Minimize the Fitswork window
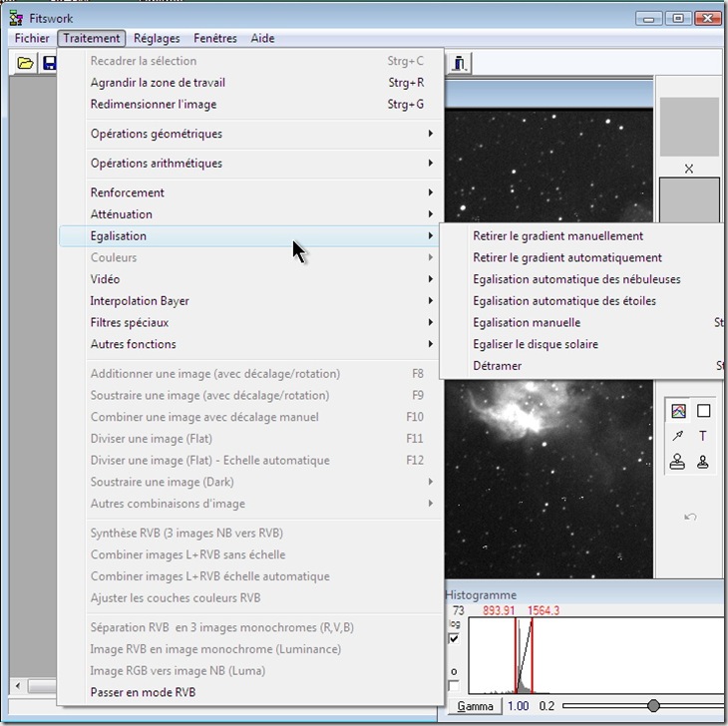 click(x=649, y=19)
